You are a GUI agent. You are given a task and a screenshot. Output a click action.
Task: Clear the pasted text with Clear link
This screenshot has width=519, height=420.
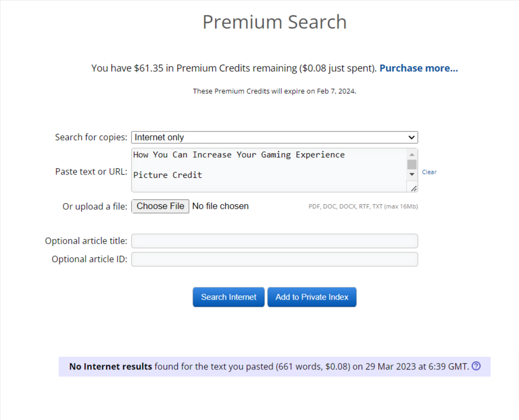coord(429,172)
